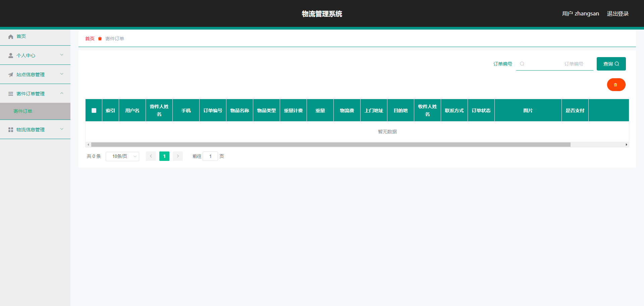This screenshot has width=644, height=306.
Task: Go to next page arrow
Action: [178, 156]
